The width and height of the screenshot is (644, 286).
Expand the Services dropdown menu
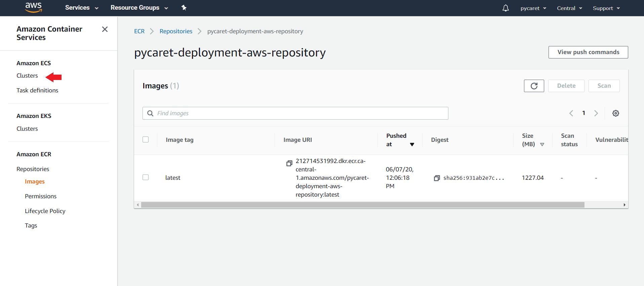82,8
